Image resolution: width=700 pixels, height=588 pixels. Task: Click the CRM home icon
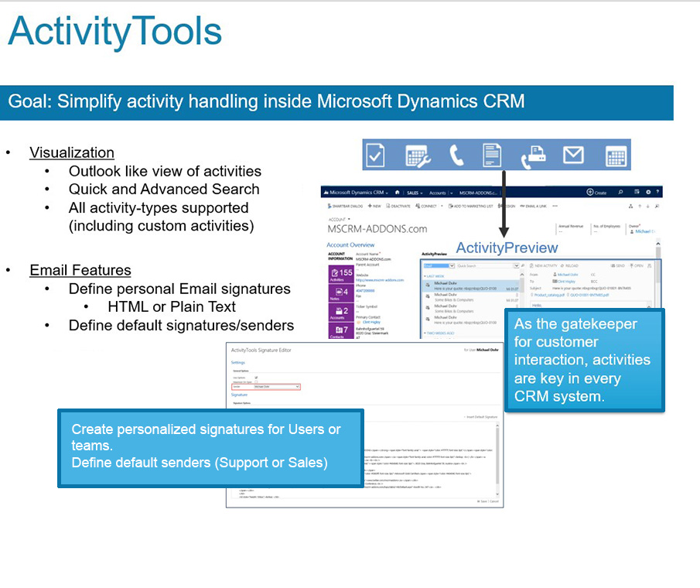[398, 192]
